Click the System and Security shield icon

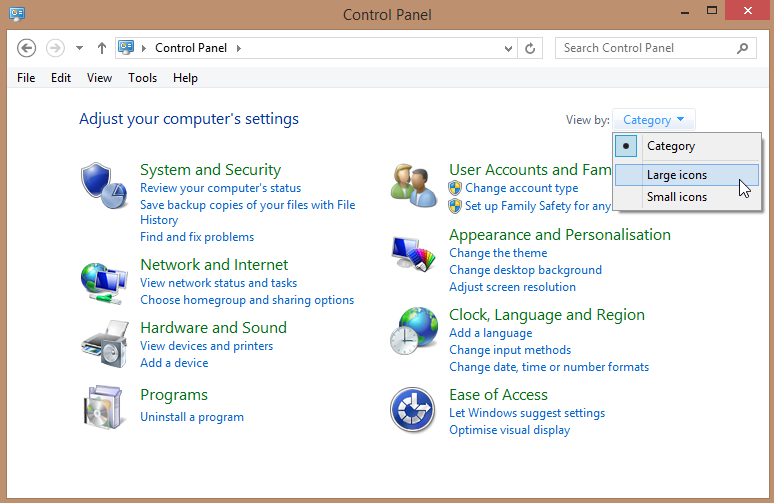(x=104, y=186)
